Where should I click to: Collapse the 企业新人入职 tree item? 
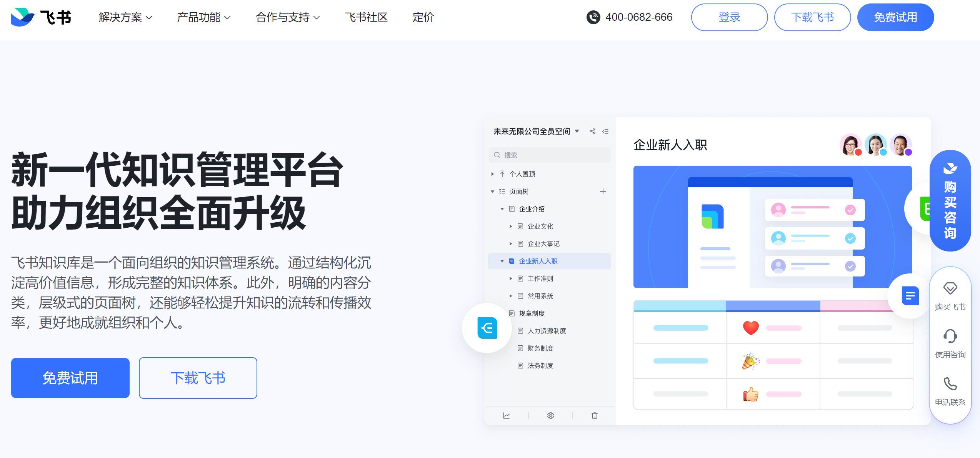[502, 261]
